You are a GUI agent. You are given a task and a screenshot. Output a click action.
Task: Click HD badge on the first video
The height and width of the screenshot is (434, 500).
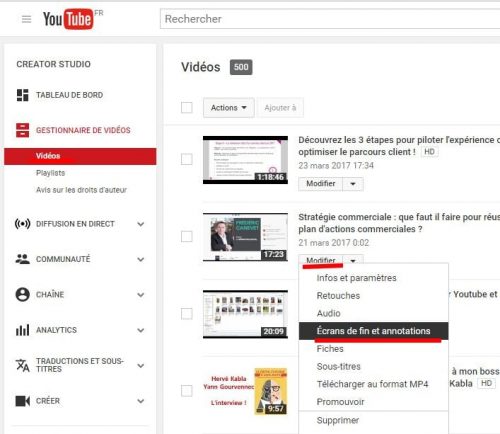pos(429,152)
